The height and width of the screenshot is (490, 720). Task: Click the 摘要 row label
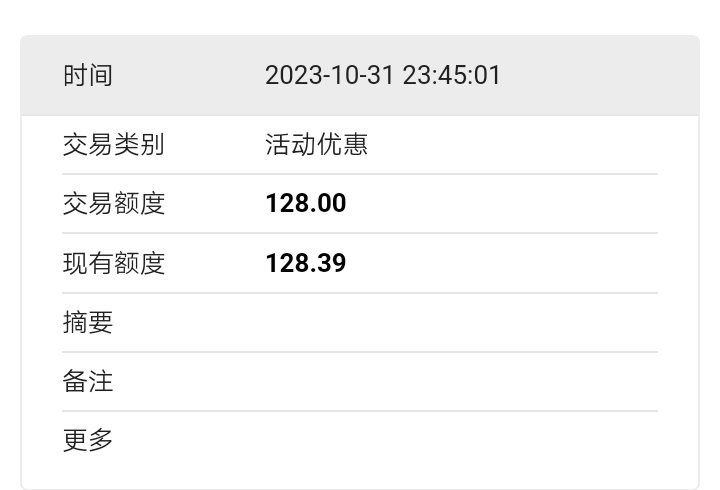click(88, 322)
